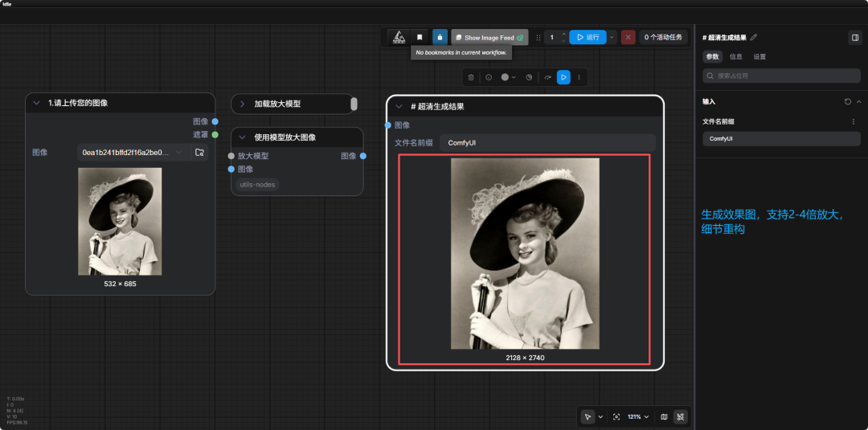Switch to the 信息 tab
This screenshot has height=430, width=868.
(x=735, y=56)
